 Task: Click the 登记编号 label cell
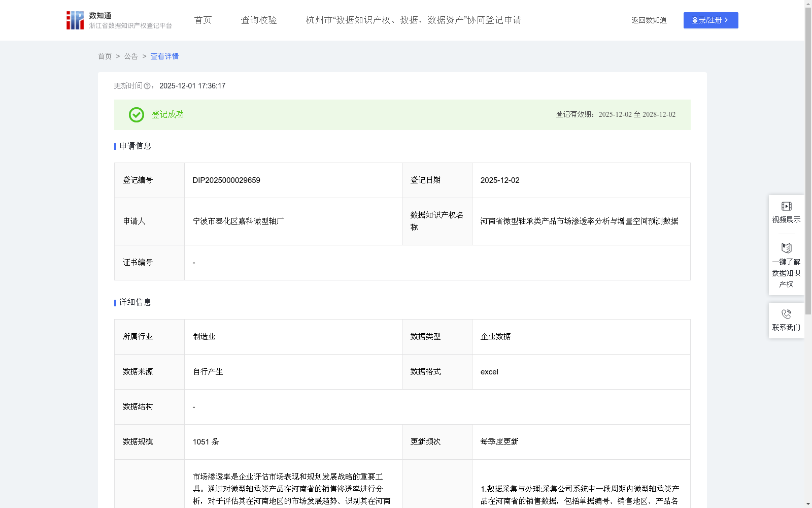tap(149, 180)
